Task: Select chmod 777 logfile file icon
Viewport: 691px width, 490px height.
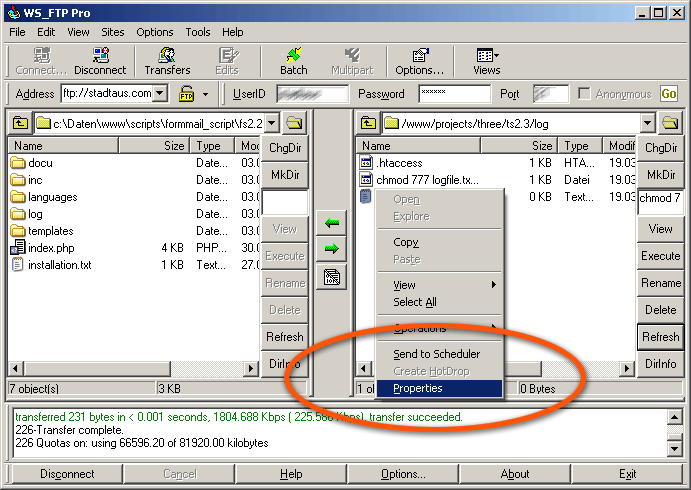Action: coord(366,180)
